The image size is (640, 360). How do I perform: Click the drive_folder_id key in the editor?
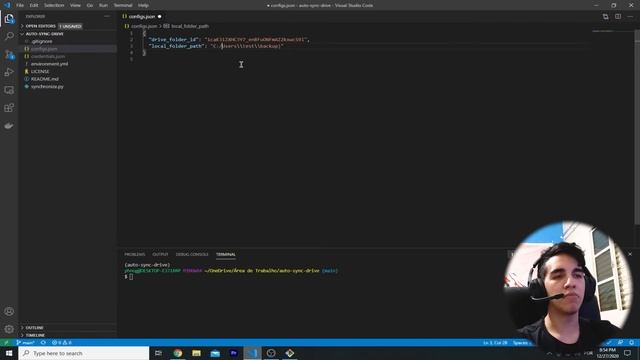(174, 40)
